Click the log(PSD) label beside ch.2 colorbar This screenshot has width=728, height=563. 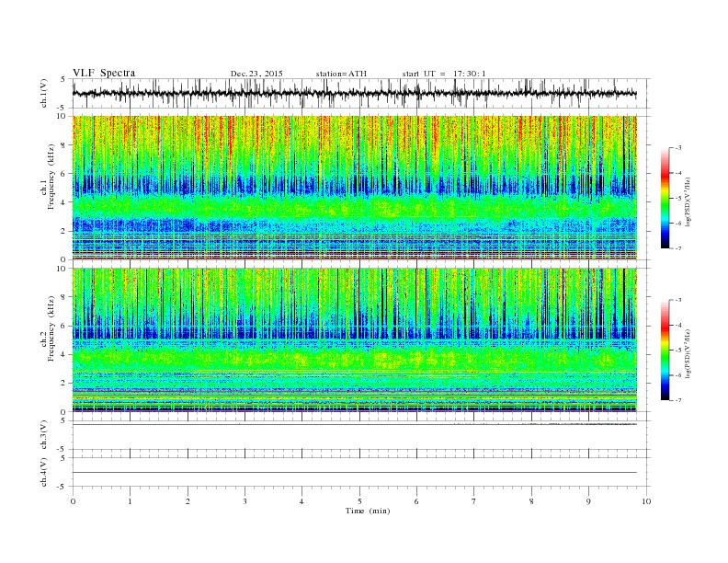(688, 353)
